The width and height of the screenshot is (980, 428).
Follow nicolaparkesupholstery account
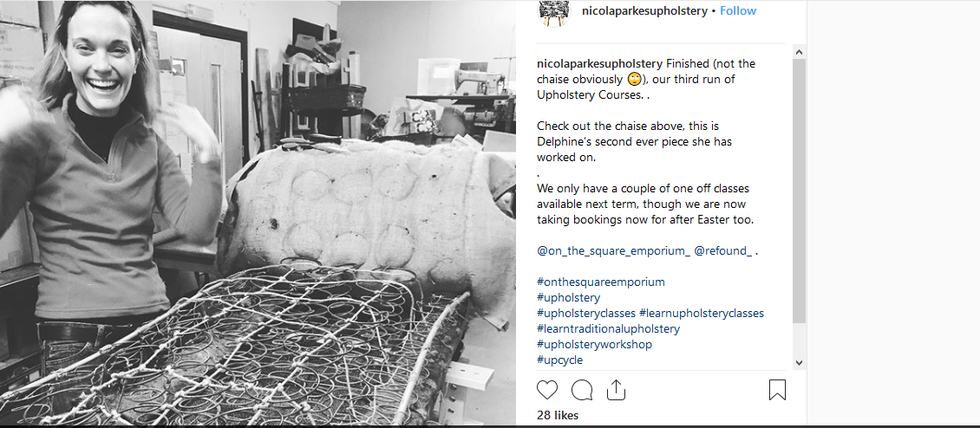738,10
